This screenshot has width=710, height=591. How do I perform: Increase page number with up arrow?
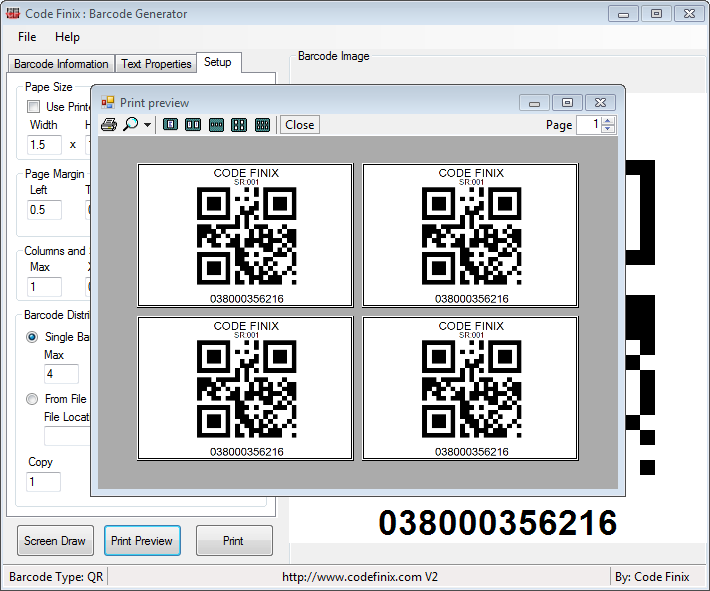click(x=608, y=120)
